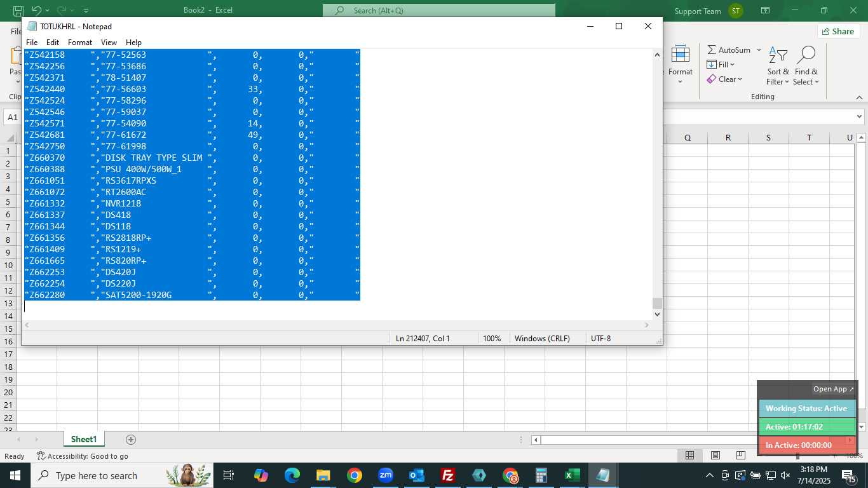Click Excel horizontal scroll left arrow

pos(536,440)
